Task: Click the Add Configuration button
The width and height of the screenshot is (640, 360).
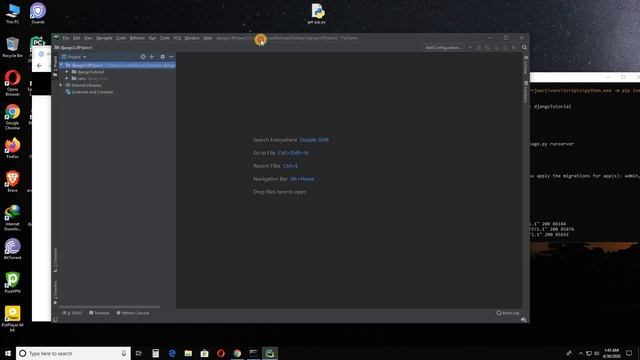Action: click(x=443, y=47)
